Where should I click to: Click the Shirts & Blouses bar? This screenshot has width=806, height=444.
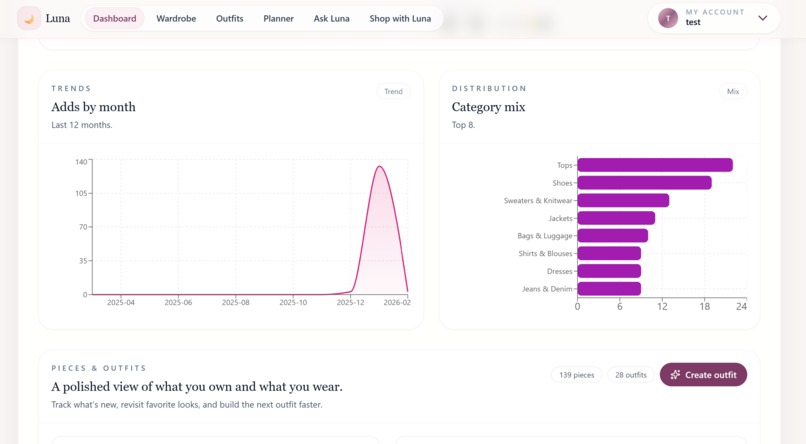pyautogui.click(x=609, y=253)
